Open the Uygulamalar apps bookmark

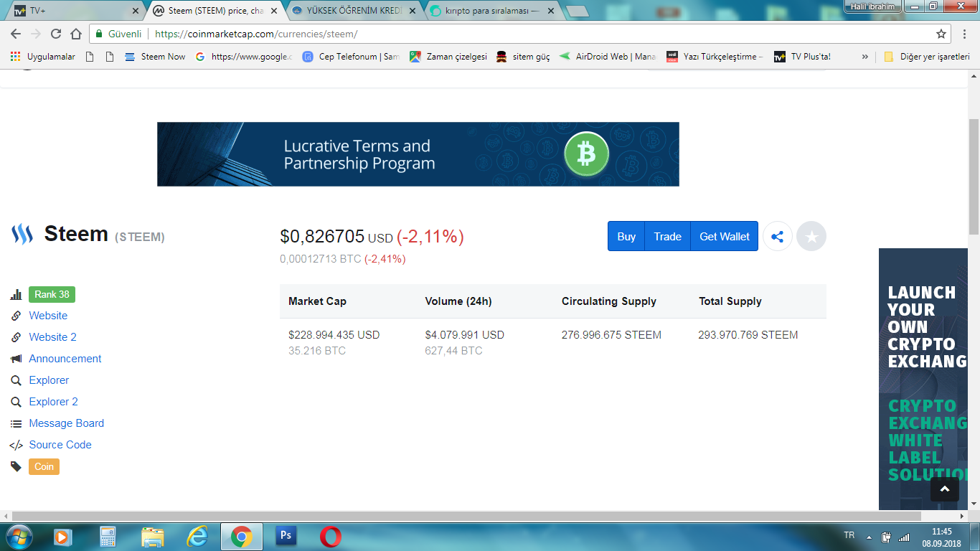tap(43, 57)
